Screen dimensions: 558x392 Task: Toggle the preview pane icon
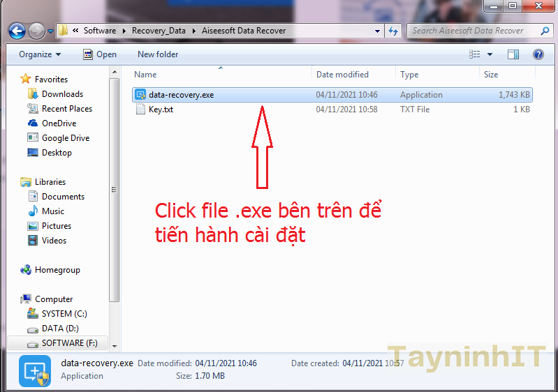[513, 54]
